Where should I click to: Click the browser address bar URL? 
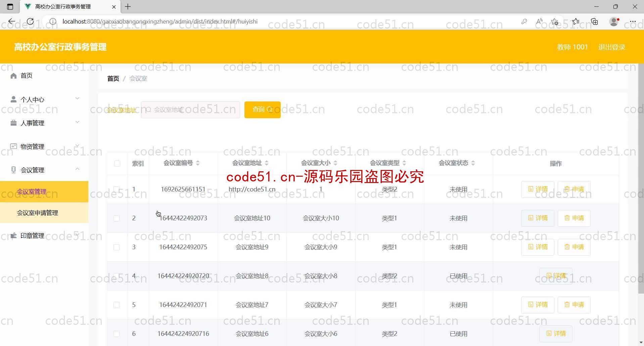[x=160, y=21]
